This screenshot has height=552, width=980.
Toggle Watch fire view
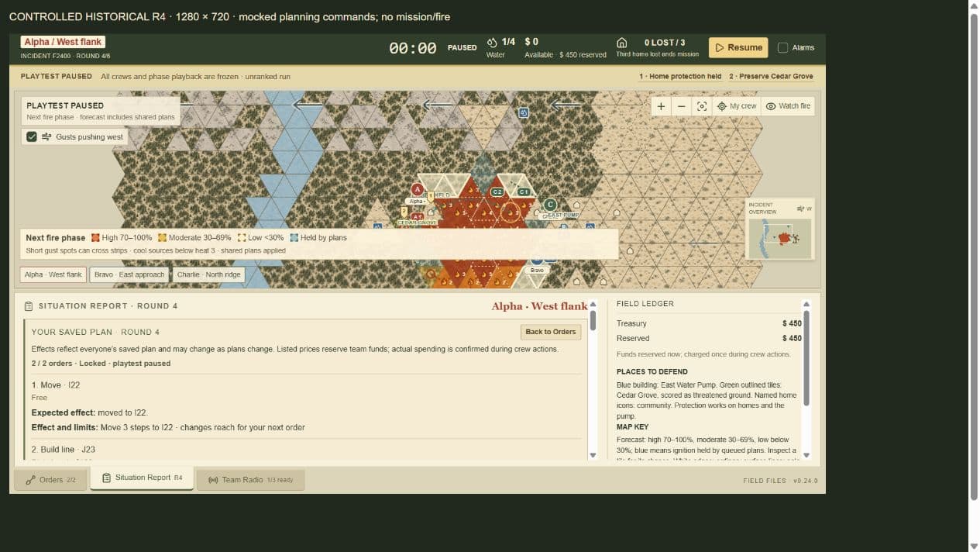point(788,106)
